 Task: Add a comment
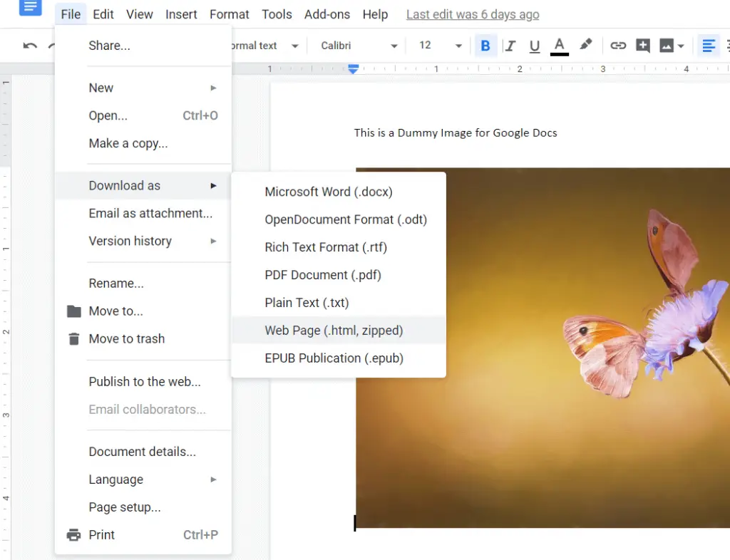642,45
